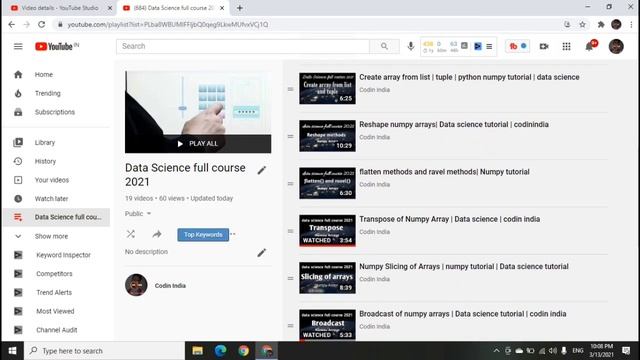Open flatten and ravel methods video title
640x360 pixels.
click(x=444, y=172)
